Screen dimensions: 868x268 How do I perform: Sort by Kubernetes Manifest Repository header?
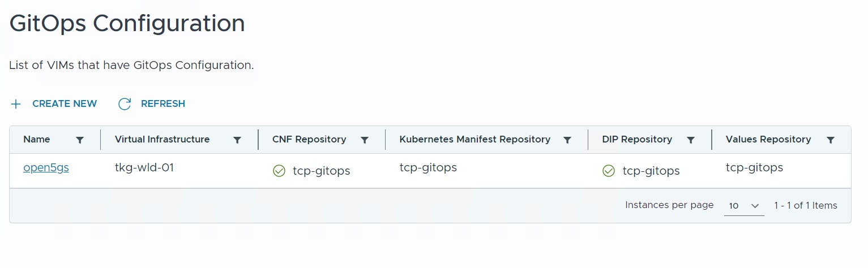(474, 139)
